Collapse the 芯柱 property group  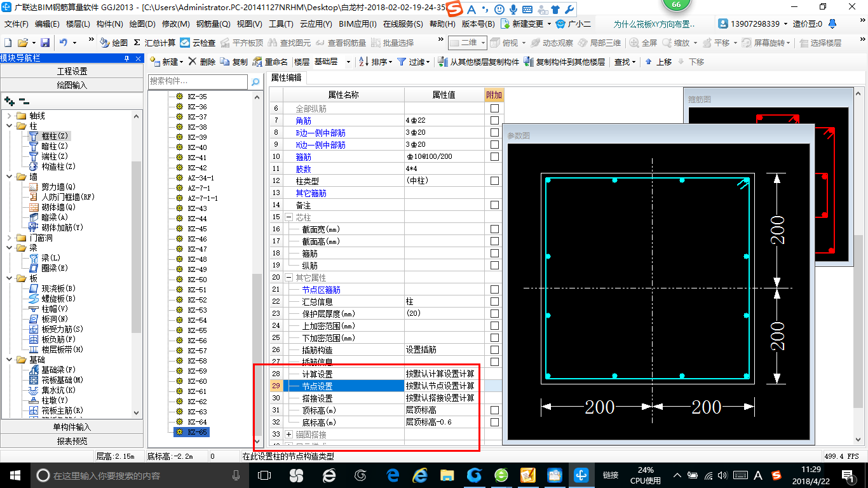[288, 217]
